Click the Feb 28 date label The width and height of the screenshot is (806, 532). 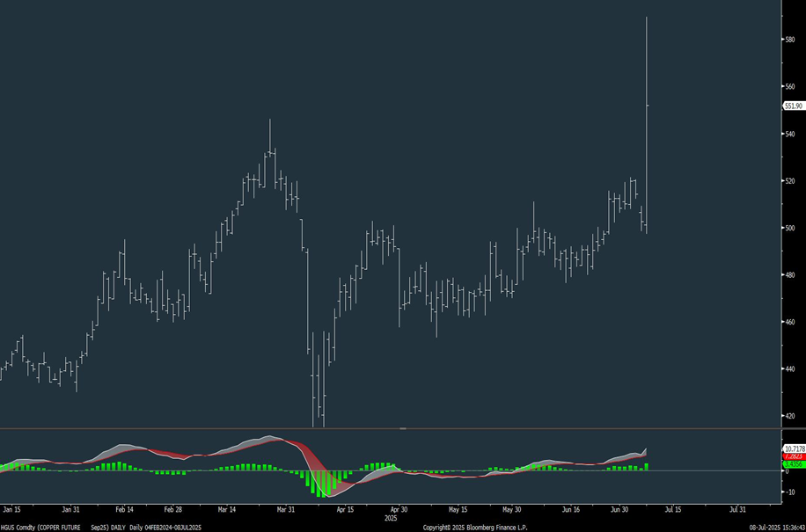(172, 510)
